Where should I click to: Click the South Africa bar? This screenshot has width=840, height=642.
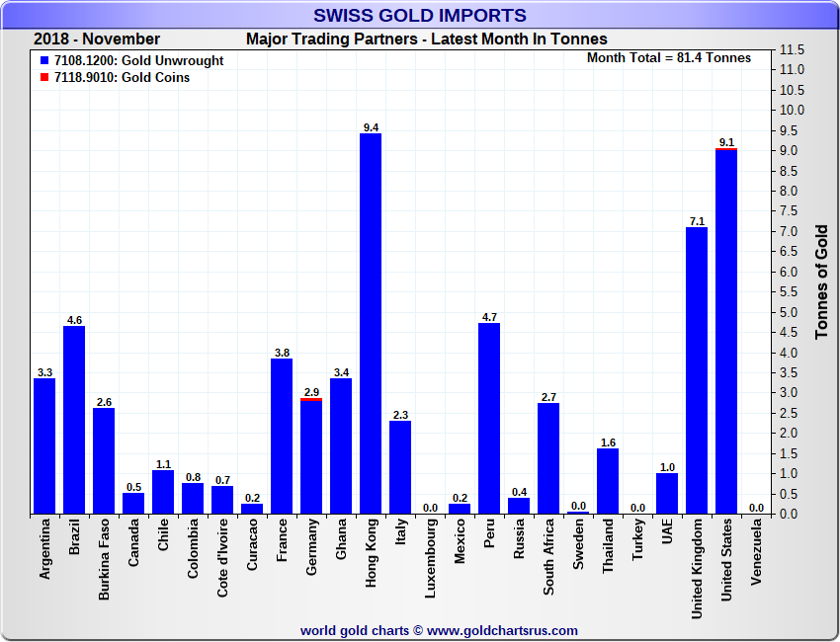[x=548, y=459]
